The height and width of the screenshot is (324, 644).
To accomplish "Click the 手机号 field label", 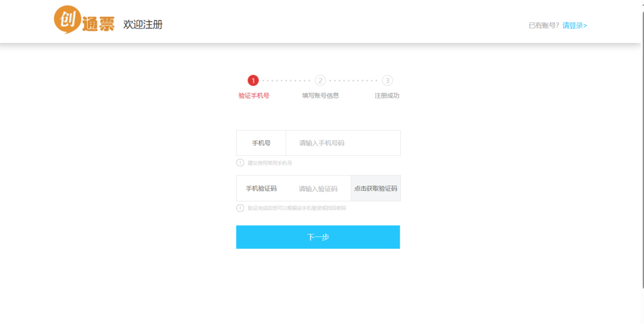I will [261, 143].
